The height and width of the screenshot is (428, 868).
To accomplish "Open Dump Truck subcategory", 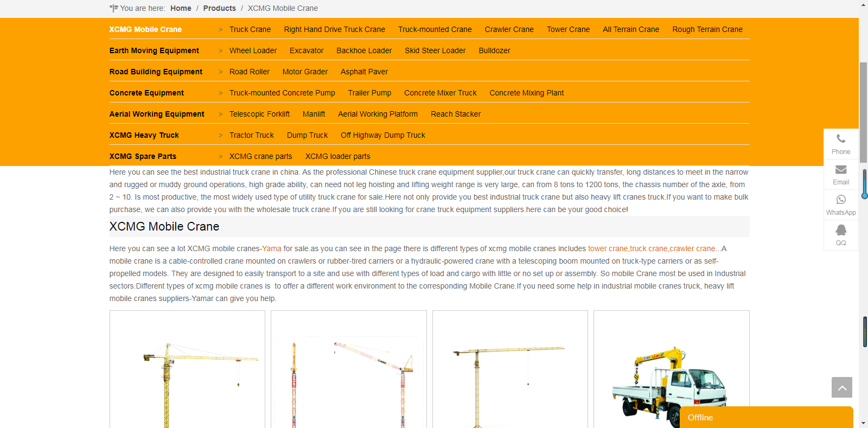I will 308,135.
